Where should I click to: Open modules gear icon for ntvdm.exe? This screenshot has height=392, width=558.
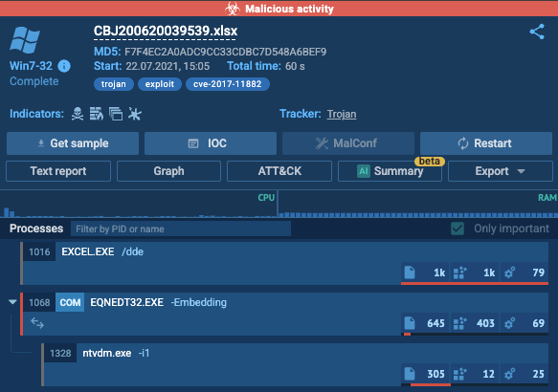pos(509,374)
